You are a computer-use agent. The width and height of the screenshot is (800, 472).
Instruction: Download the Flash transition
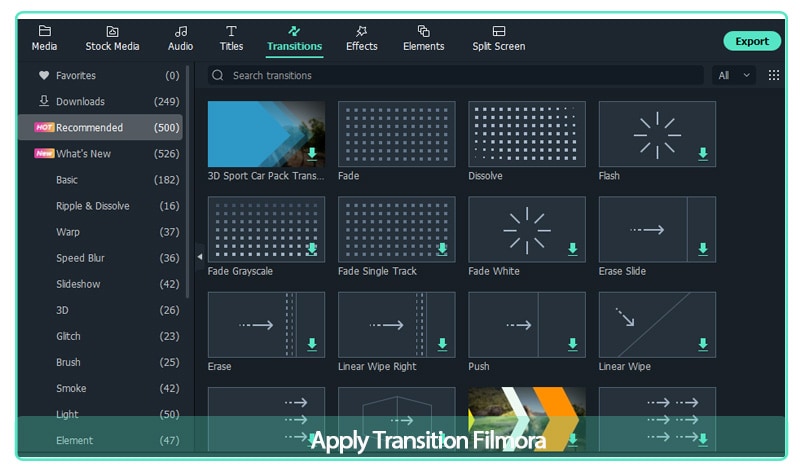point(703,153)
